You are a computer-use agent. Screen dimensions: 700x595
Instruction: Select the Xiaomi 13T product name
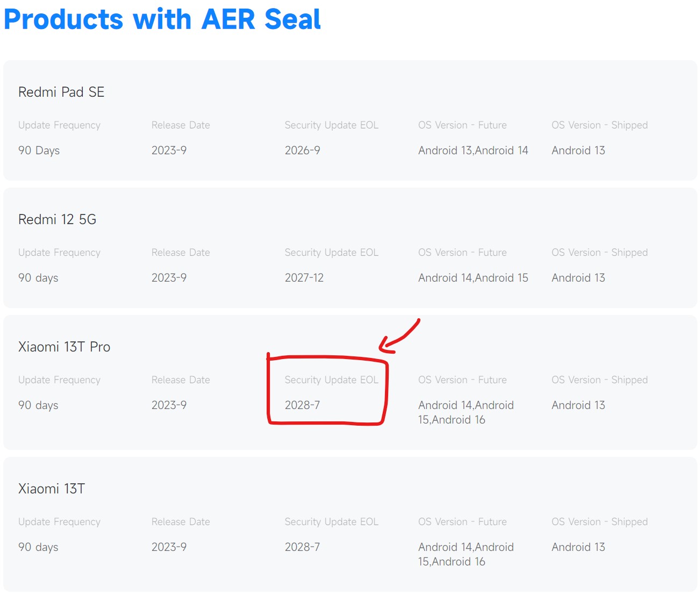[x=52, y=489]
